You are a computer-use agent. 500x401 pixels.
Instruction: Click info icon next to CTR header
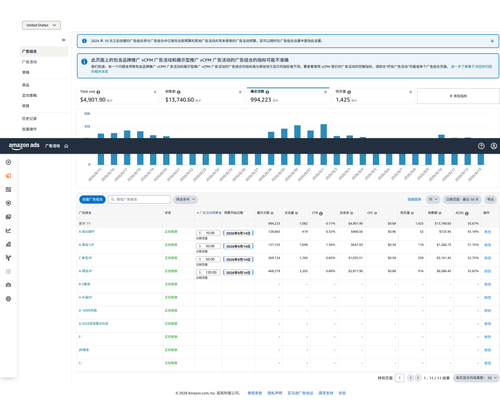pyautogui.click(x=321, y=213)
